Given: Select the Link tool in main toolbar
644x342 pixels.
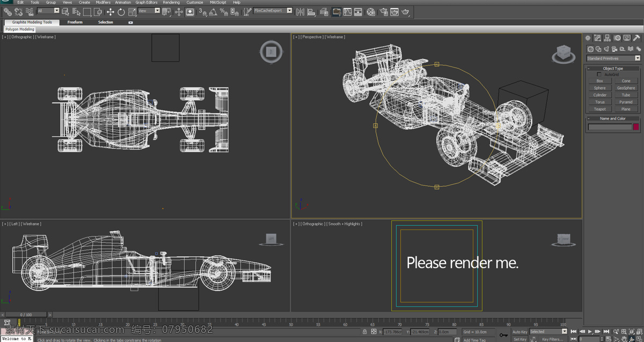Looking at the screenshot, I should pos(8,11).
